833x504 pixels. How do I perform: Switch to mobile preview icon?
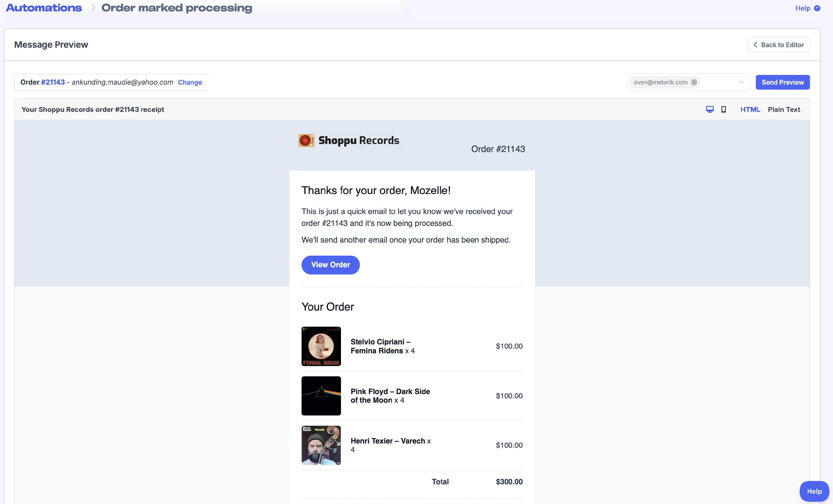[724, 109]
